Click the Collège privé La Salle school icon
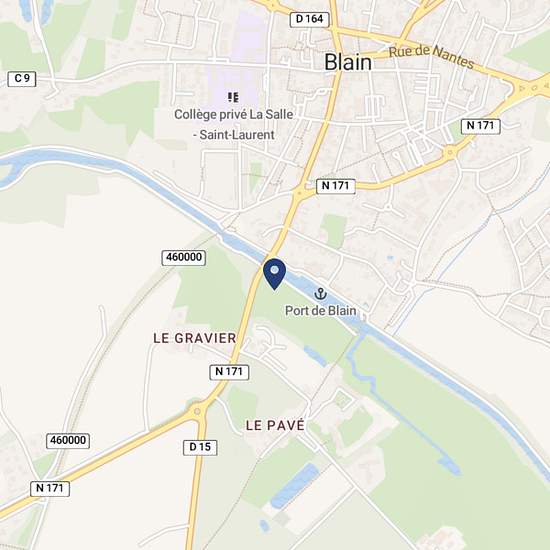 pos(233,97)
